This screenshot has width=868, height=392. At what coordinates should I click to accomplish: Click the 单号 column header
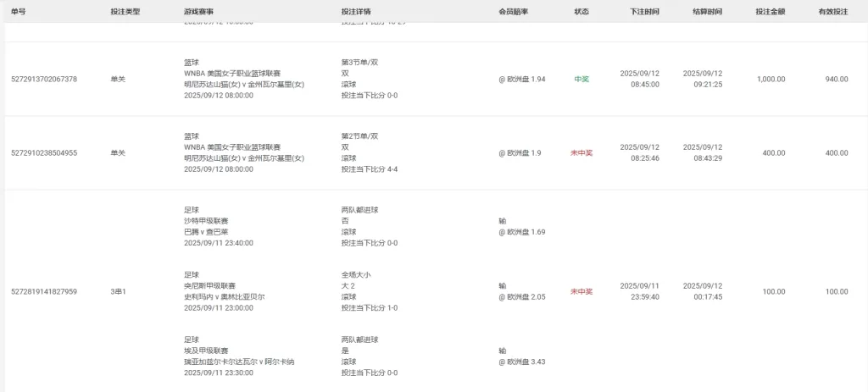(18, 12)
